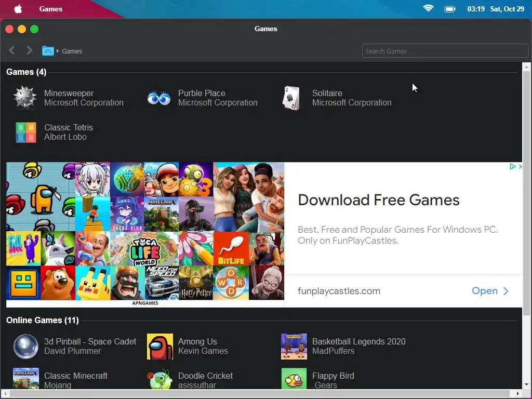Click the Apple logo in menu bar
This screenshot has height=399, width=532.
[x=18, y=9]
